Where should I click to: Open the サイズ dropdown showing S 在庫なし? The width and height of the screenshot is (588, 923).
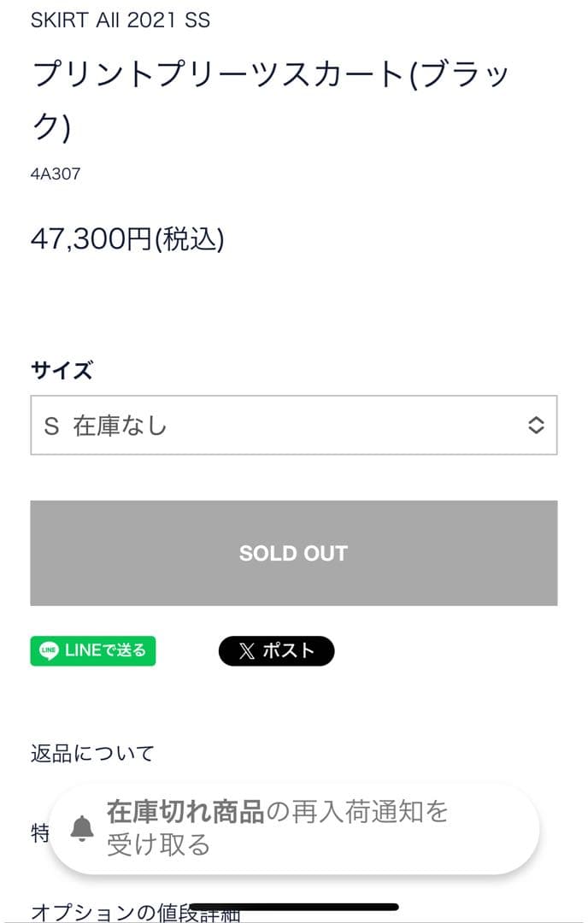(293, 426)
